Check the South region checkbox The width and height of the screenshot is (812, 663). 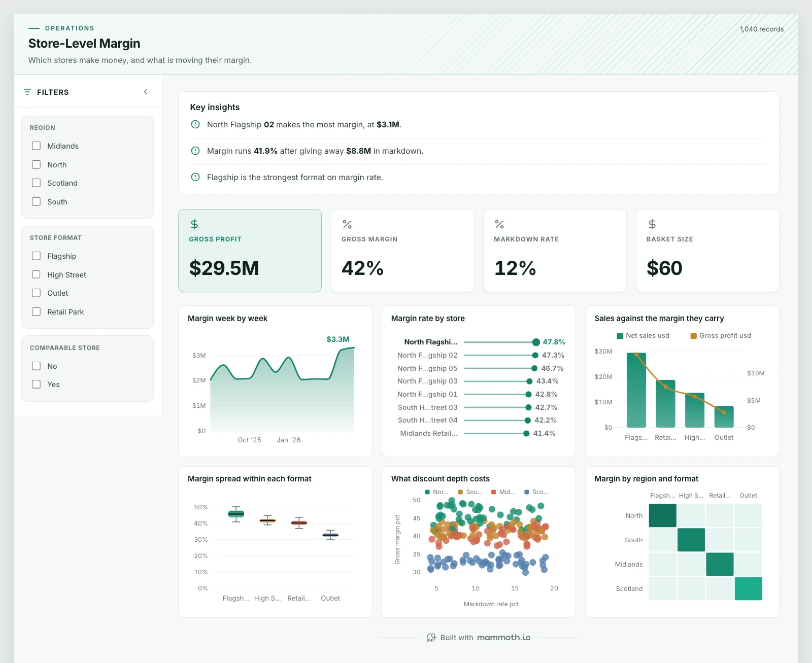[37, 202]
